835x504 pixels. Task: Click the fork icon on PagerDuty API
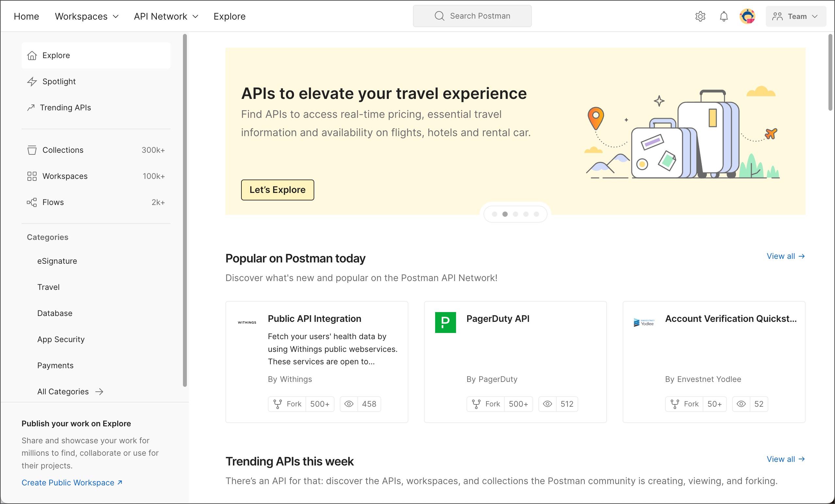[x=476, y=404]
